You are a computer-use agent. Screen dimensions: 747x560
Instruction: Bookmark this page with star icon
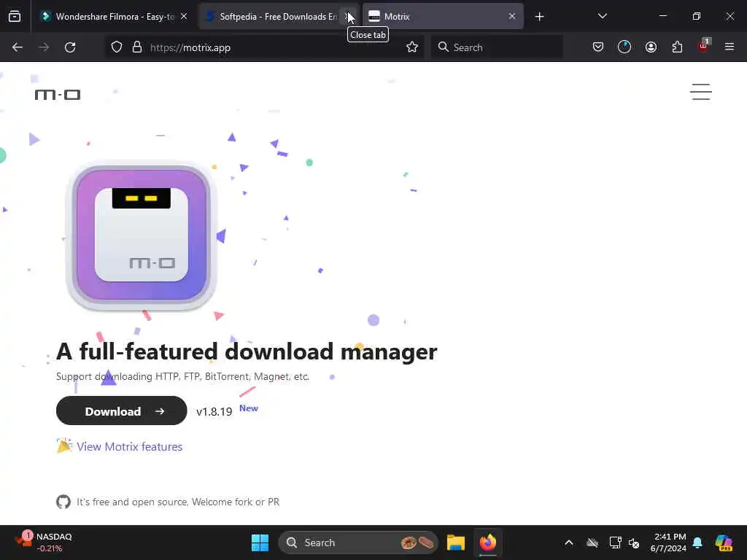(412, 47)
